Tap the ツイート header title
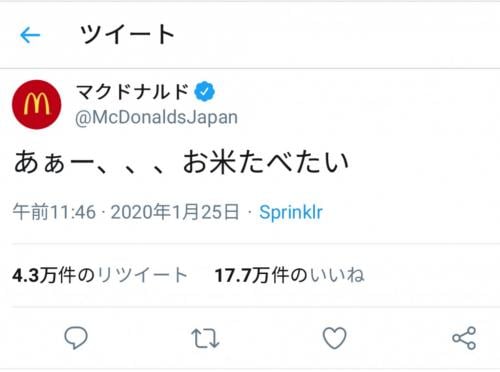Viewport: 500px width, 372px height. tap(127, 34)
